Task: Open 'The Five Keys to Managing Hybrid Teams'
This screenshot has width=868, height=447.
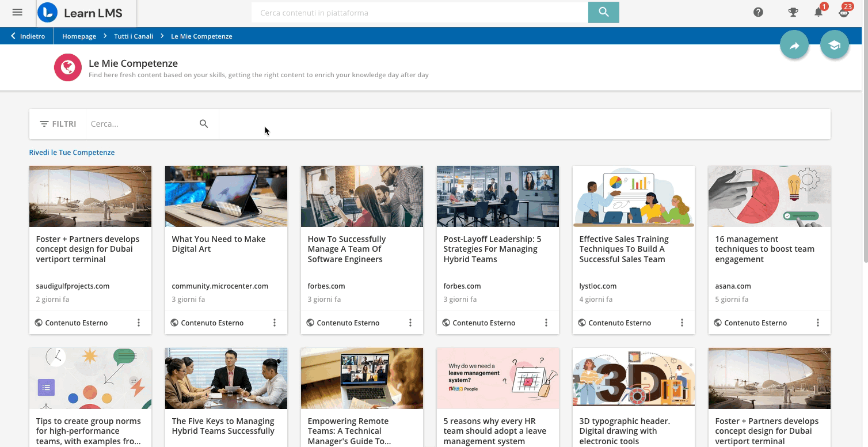Action: pos(223,426)
